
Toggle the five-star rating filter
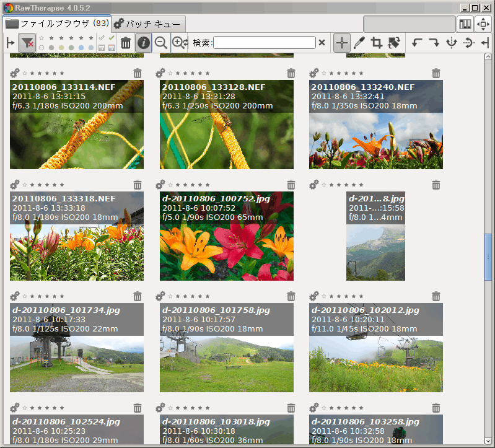point(92,38)
